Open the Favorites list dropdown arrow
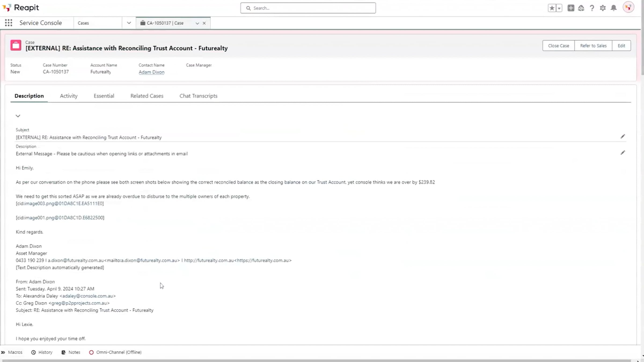Viewport: 644px width, 362px height. [559, 8]
